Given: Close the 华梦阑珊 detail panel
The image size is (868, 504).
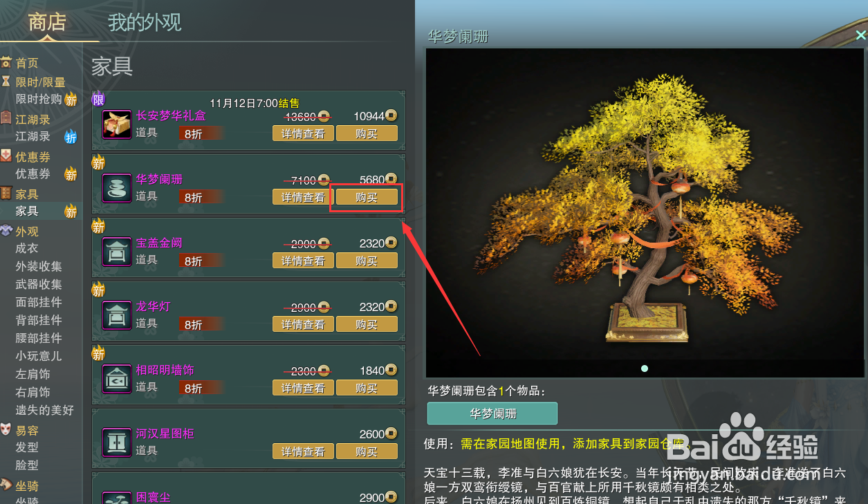Looking at the screenshot, I should 860,33.
